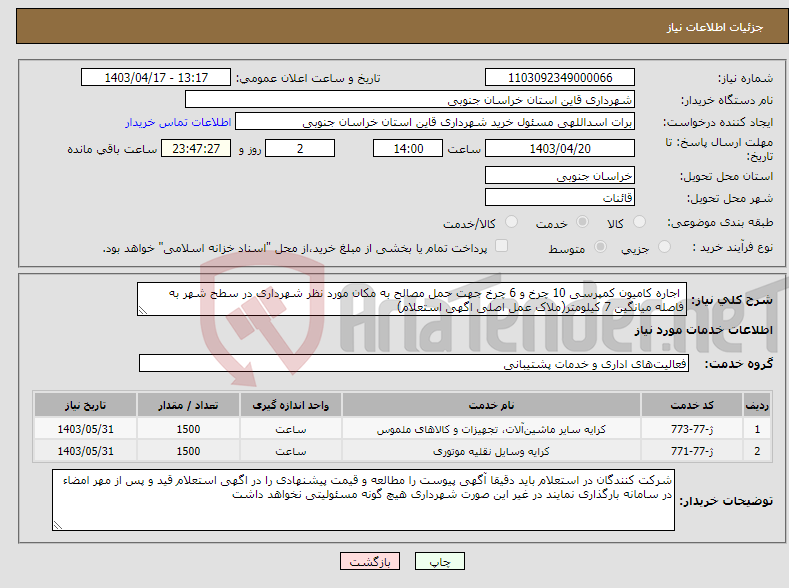Click the جزئیات اطلاعات نیاز page header
The width and height of the screenshot is (789, 588).
click(715, 27)
